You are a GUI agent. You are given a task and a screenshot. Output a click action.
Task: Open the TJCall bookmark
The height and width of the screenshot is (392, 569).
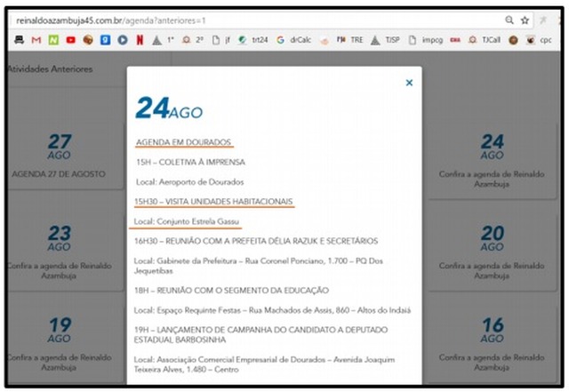(x=484, y=40)
